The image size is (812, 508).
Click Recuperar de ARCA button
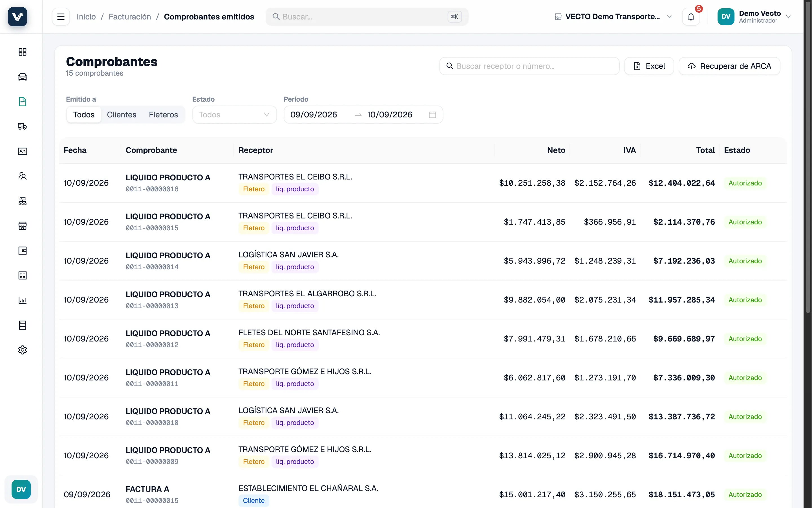pos(729,66)
